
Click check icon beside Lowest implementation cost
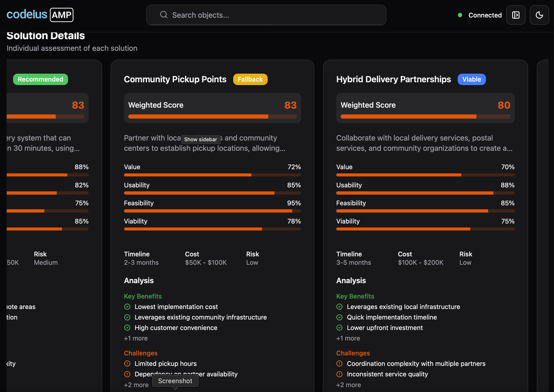[127, 306]
